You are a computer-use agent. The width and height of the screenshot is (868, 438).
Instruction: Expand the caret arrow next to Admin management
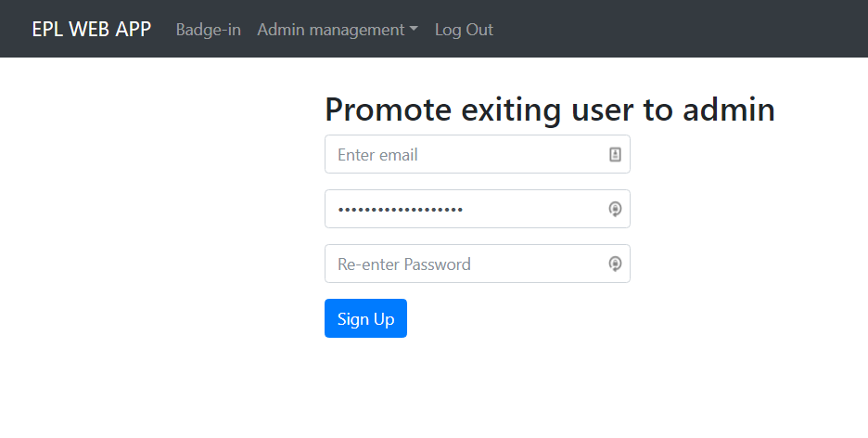[x=414, y=30]
